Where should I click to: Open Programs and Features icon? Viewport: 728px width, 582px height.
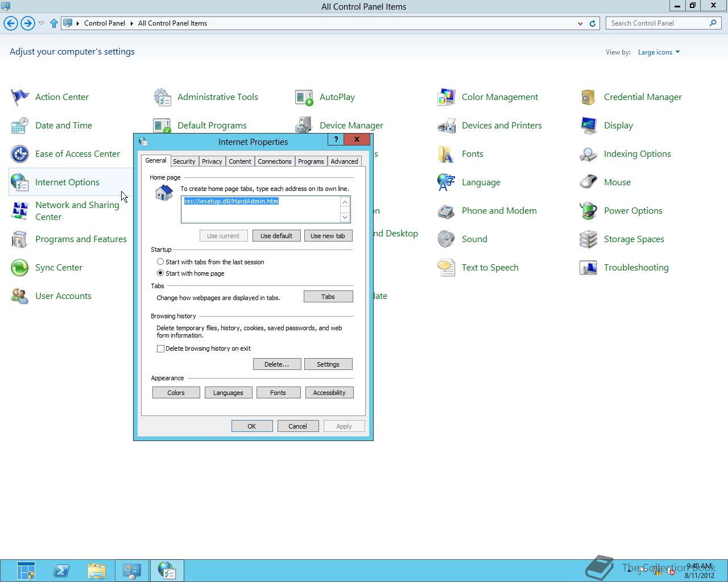click(20, 239)
